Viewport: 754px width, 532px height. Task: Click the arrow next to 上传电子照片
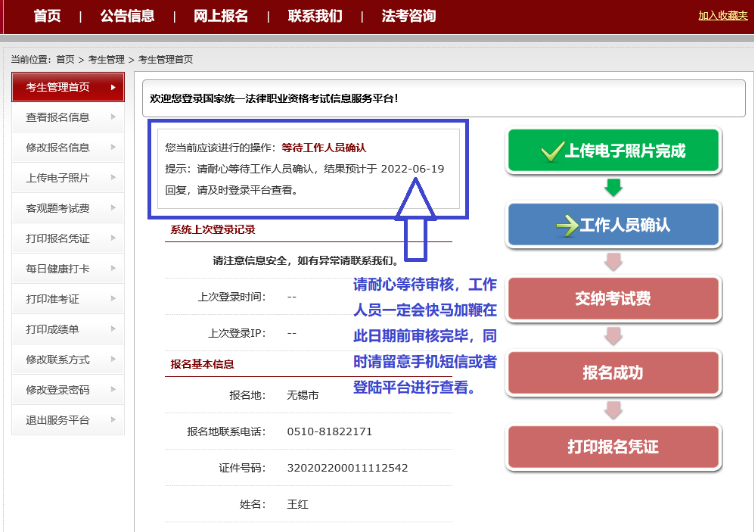click(113, 178)
